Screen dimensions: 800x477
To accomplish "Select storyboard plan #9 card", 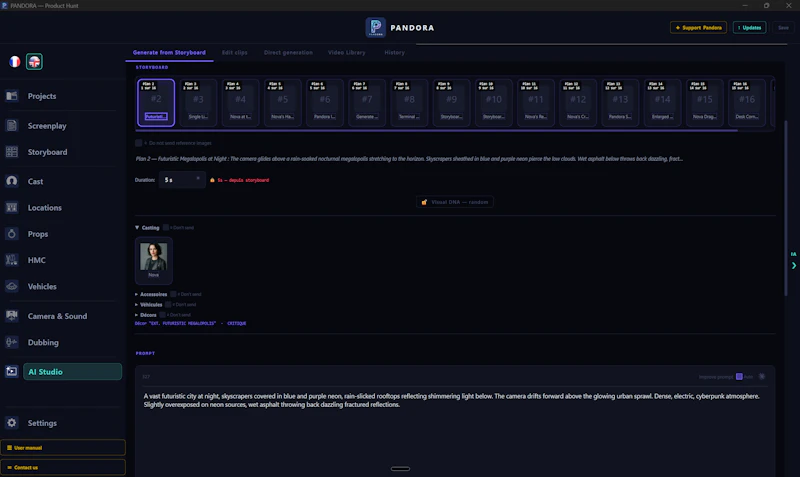I will (452, 102).
